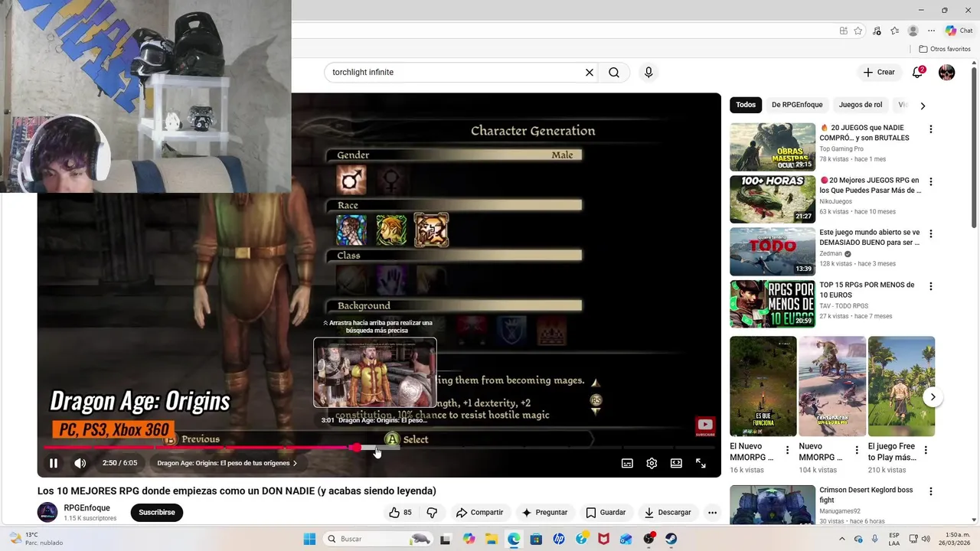980x551 pixels.
Task: Click the search magnifier button
Action: point(614,72)
